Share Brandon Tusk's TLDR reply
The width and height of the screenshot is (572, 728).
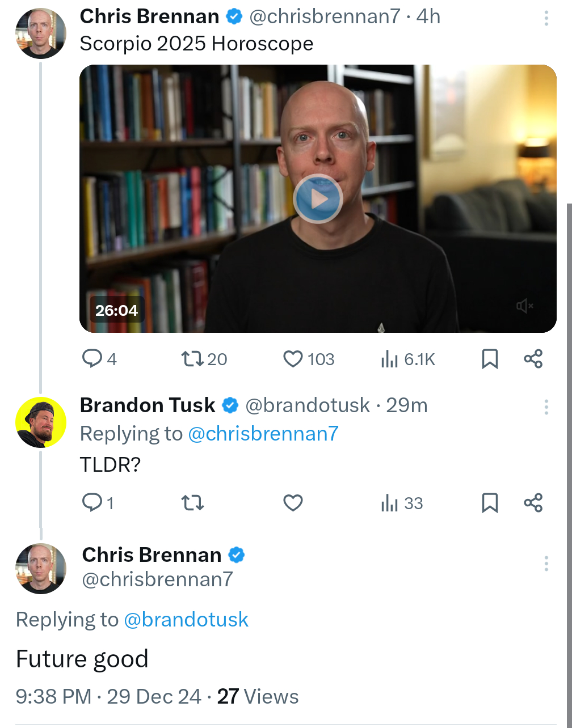[x=533, y=503]
